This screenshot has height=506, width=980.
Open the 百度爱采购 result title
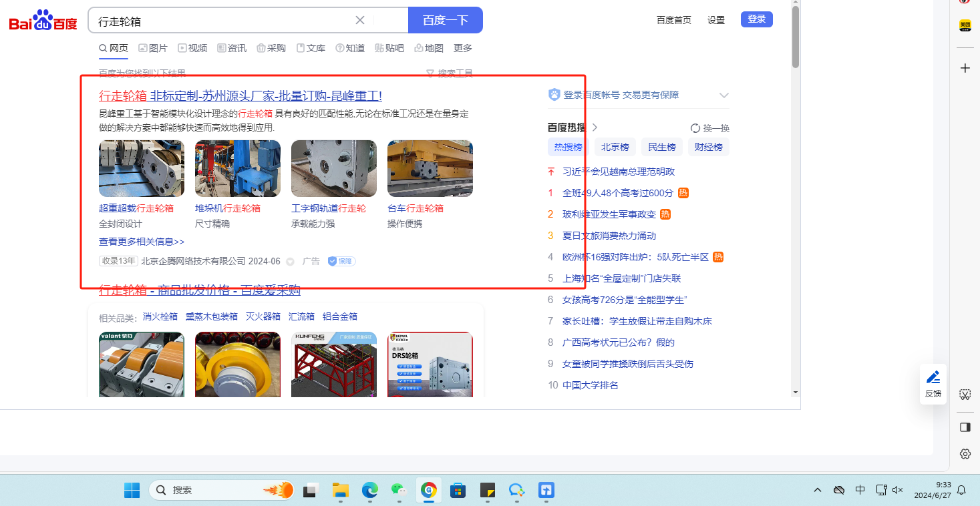[x=200, y=290]
